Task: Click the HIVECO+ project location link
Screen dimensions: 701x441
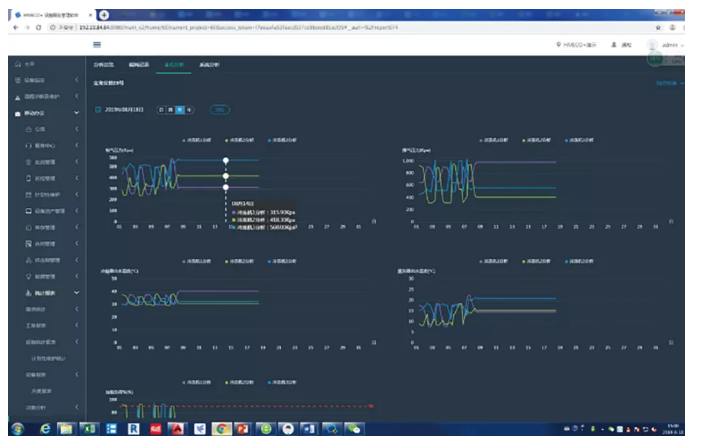Action: [580, 45]
